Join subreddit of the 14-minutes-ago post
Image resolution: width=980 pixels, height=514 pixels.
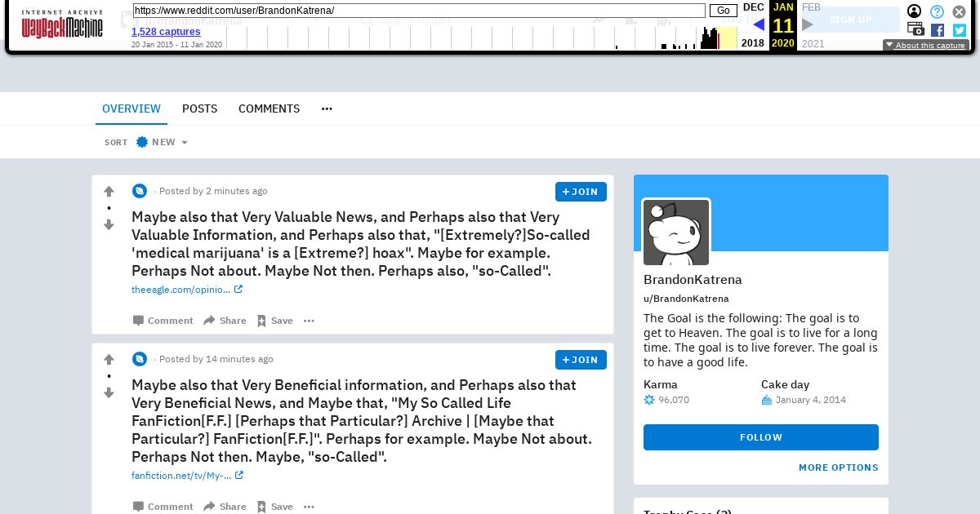click(581, 360)
